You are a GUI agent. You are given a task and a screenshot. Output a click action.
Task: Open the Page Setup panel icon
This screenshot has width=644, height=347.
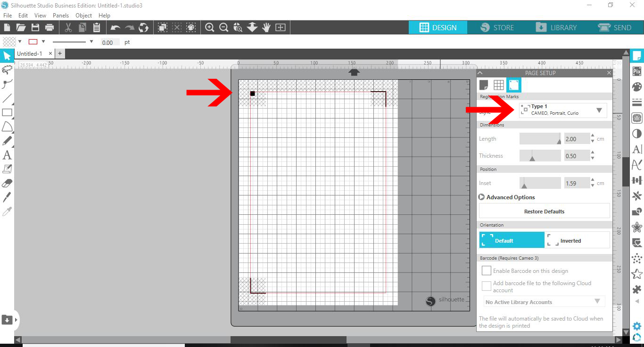(x=637, y=56)
